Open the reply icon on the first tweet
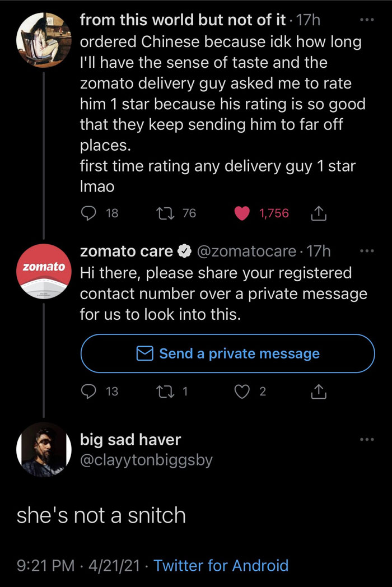Screen dimensions: 392x587 point(87,213)
